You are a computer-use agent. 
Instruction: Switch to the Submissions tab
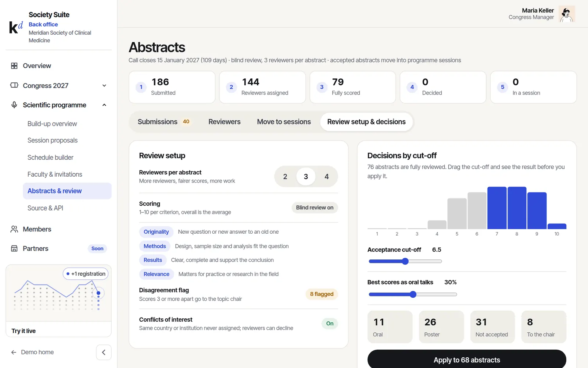click(164, 122)
